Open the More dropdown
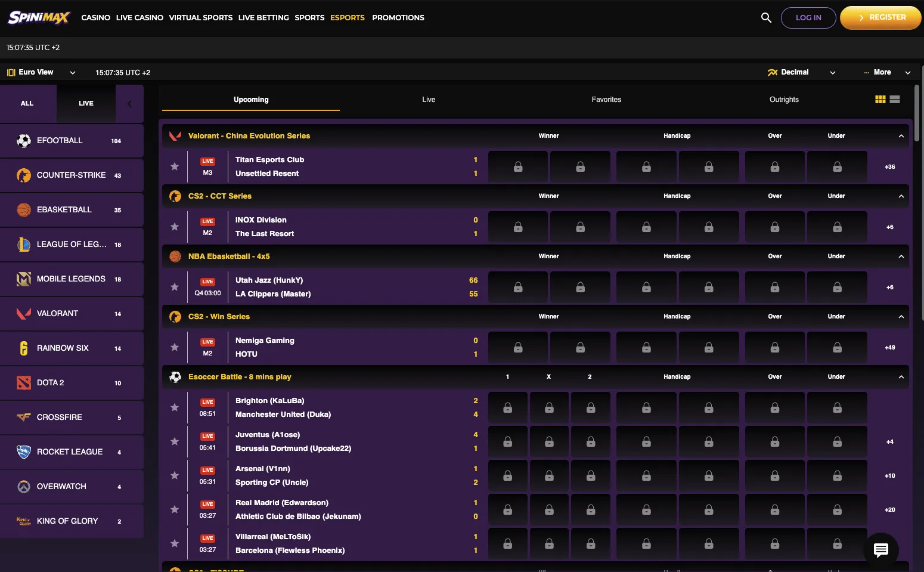The width and height of the screenshot is (924, 572). (887, 72)
